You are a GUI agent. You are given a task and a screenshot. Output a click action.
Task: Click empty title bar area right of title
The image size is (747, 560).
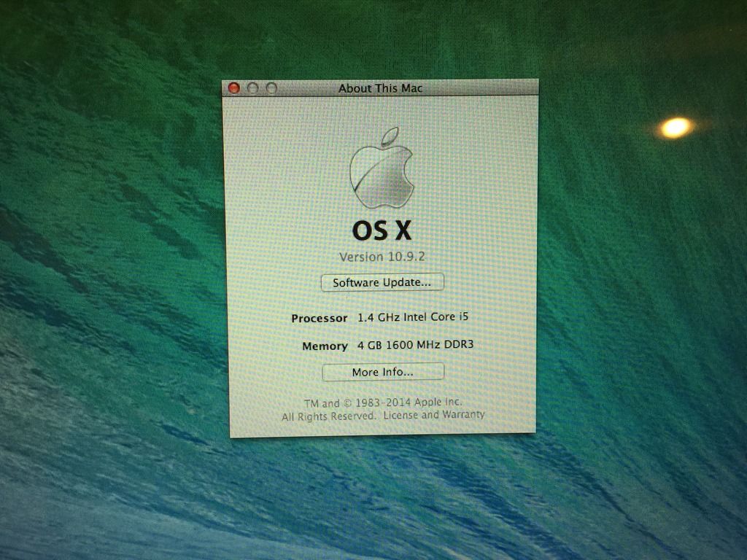pos(481,88)
